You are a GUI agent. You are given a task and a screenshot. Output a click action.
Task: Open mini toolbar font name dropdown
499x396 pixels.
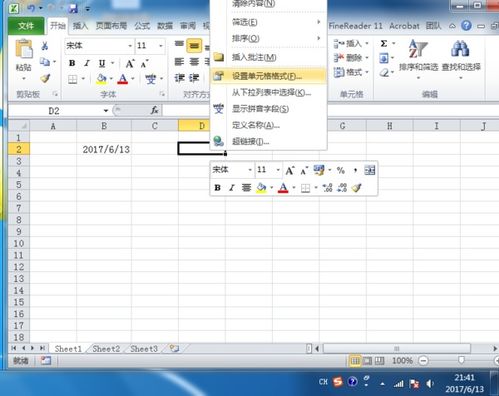click(x=250, y=170)
